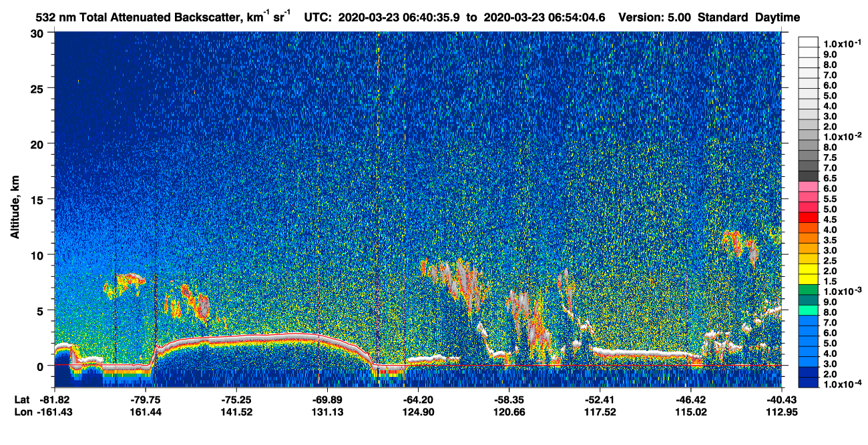This screenshot has height=445, width=868.
Task: Click longitude value 131.13
Action: 327,412
